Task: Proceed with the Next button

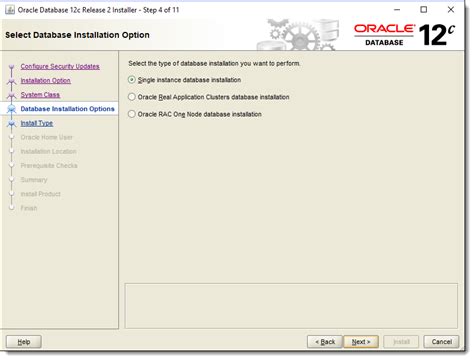Action: point(361,342)
